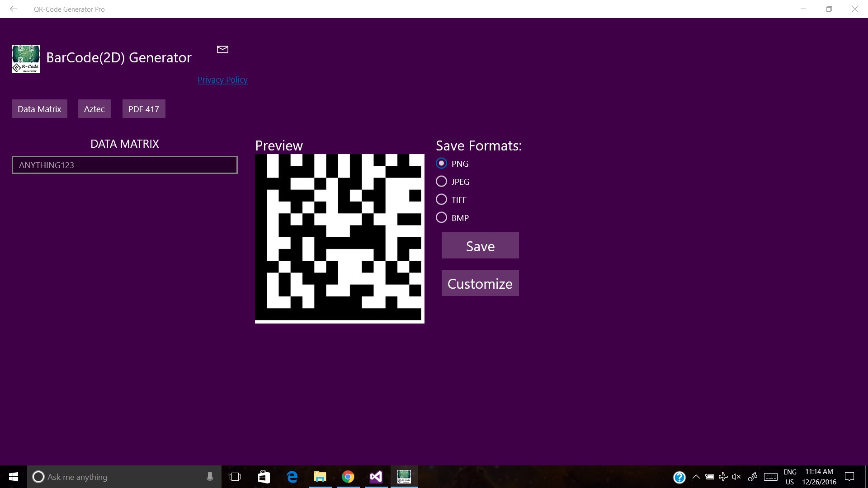Click the ENG US language indicator
The image size is (868, 488).
click(x=790, y=477)
